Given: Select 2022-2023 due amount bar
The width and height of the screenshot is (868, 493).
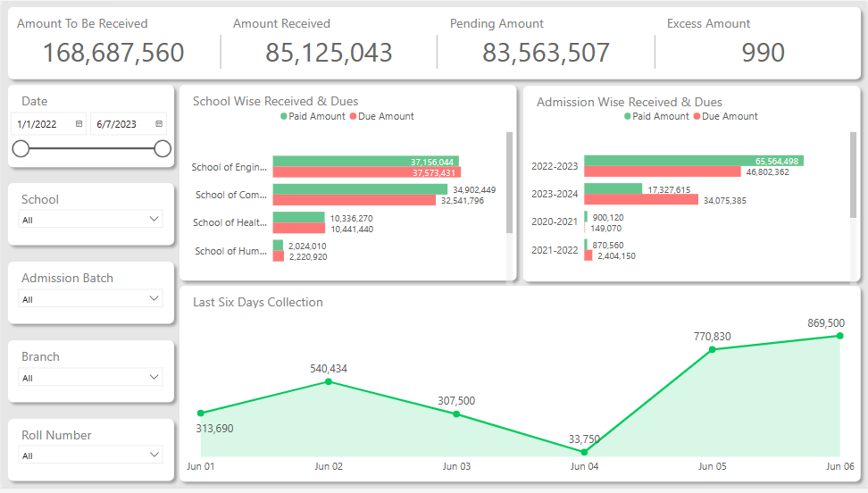Looking at the screenshot, I should click(663, 171).
